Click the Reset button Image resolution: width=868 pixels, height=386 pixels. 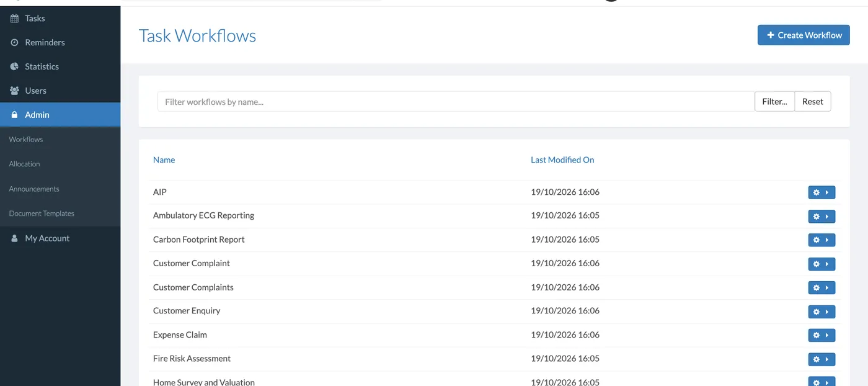point(813,102)
